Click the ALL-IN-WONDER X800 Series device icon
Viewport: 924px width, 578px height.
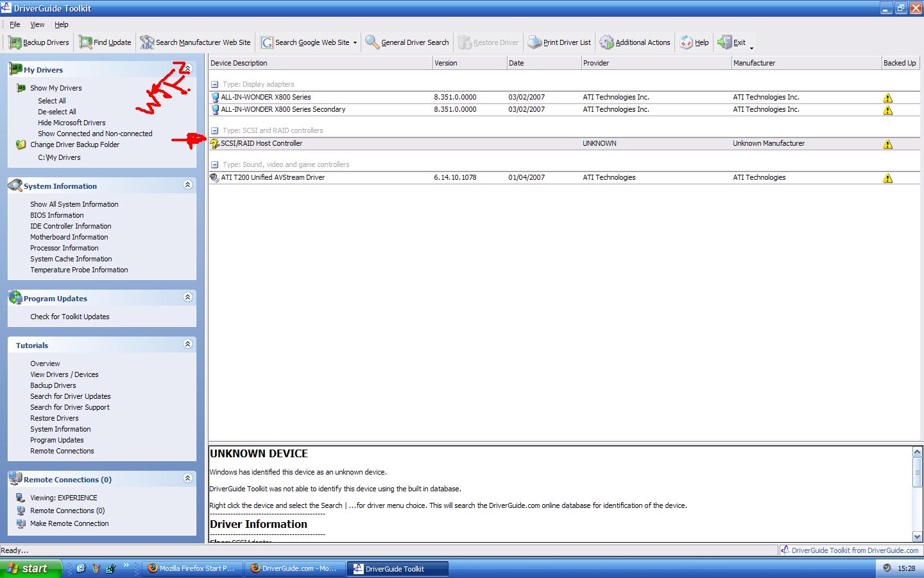point(215,98)
